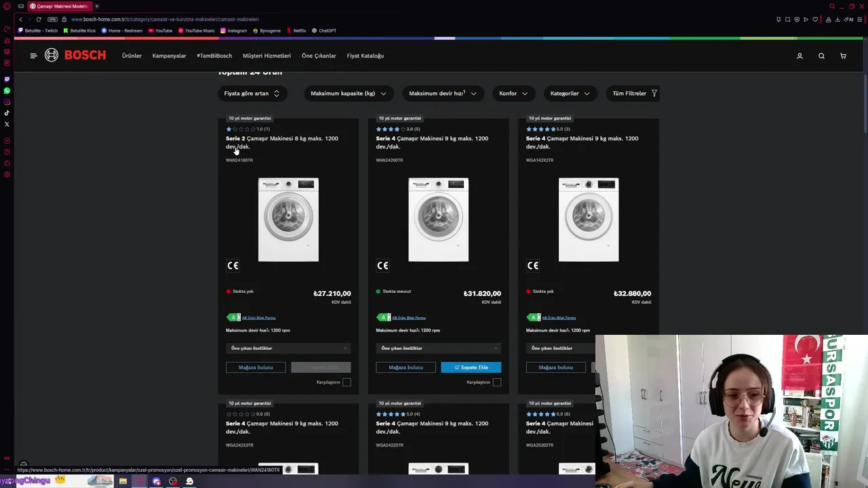Open the Maksimum kapasite (kg) filter
The width and height of the screenshot is (868, 488).
349,94
